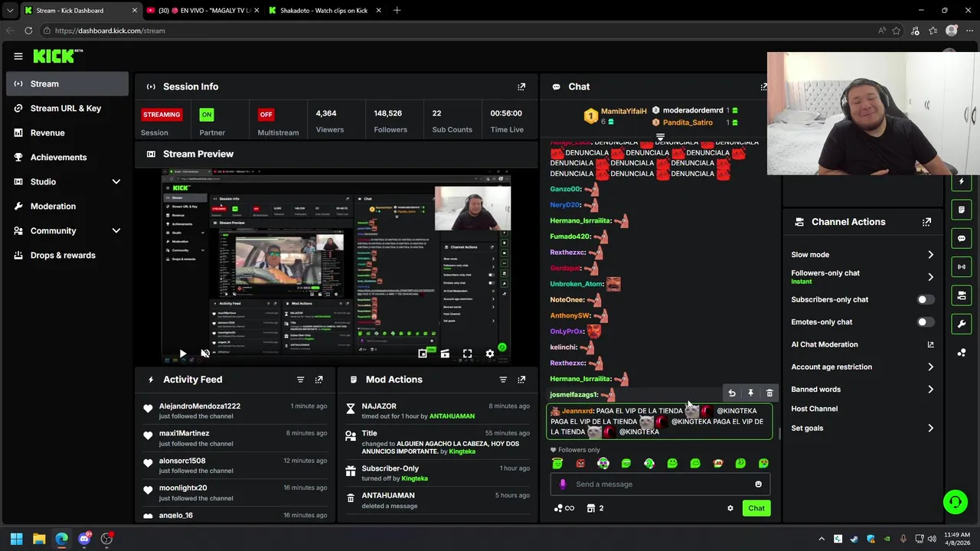Viewport: 980px width, 551px height.
Task: Open AI Chat Moderation external link
Action: point(930,345)
